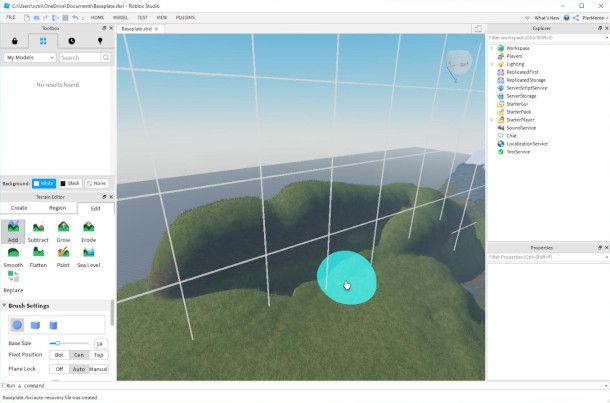Click the Toolbox search magnifier icon
610x403 pixels.
106,58
